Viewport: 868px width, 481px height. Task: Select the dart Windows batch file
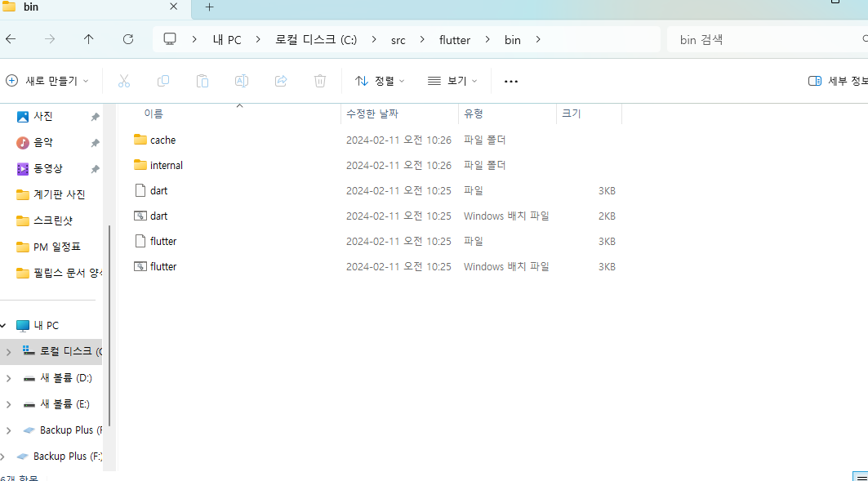[x=158, y=216]
